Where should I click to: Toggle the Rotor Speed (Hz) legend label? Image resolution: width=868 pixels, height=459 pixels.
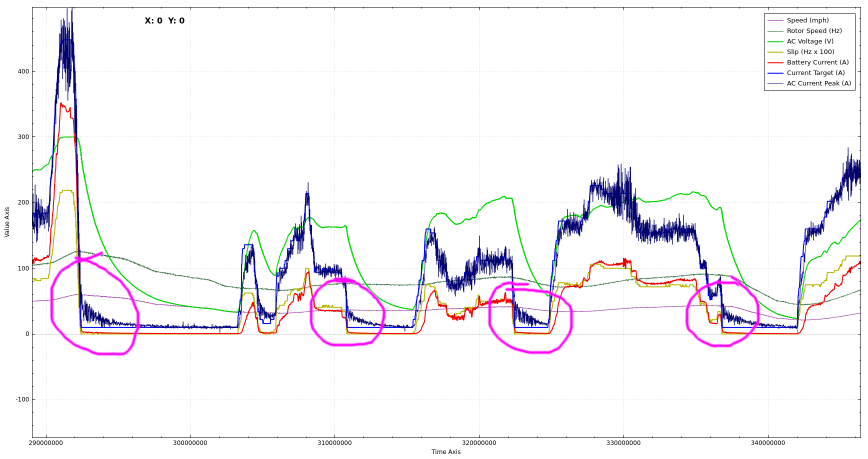coord(814,31)
